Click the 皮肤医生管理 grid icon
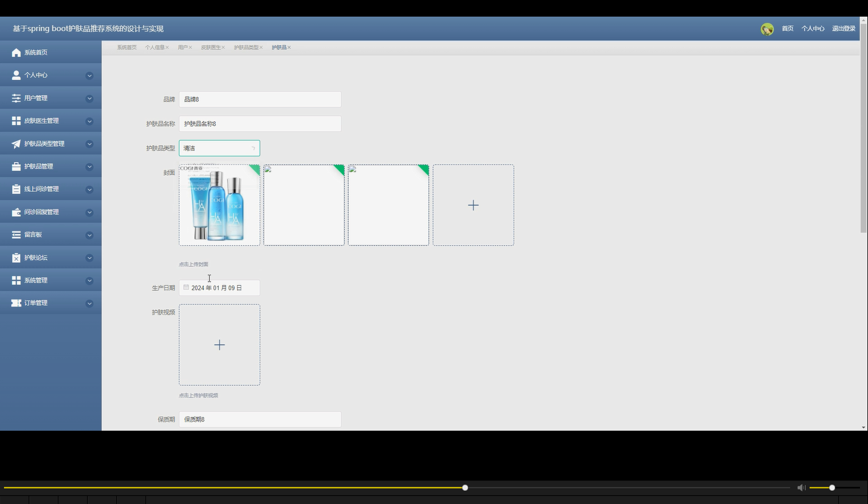 [15, 120]
